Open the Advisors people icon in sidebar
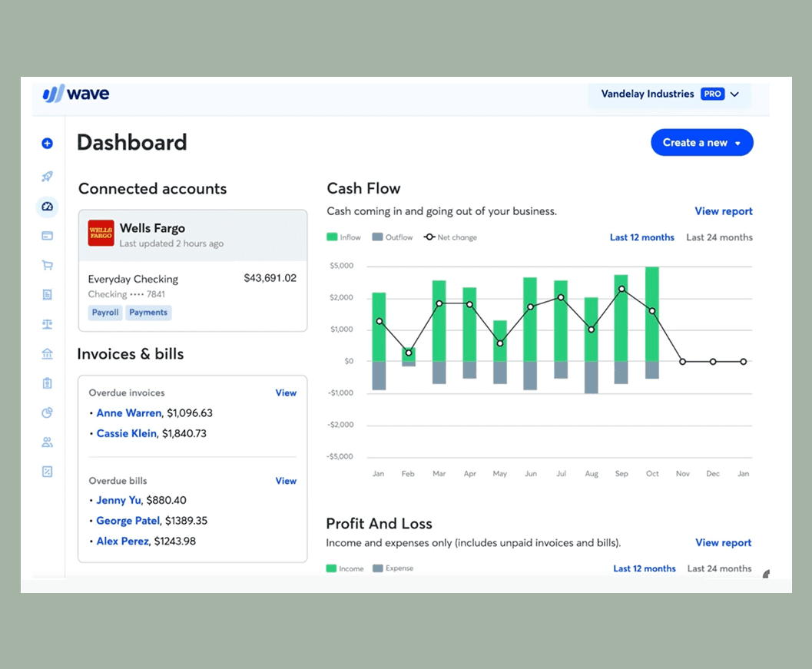This screenshot has width=812, height=669. (x=47, y=442)
